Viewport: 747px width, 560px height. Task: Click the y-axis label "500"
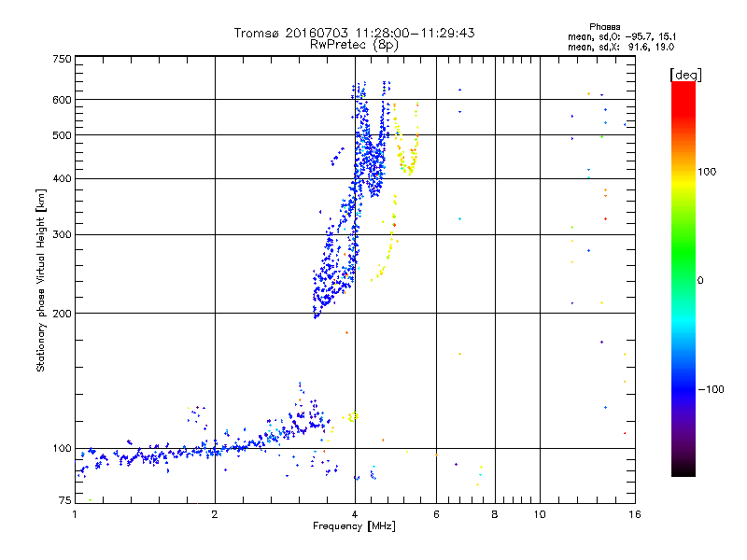click(x=62, y=135)
